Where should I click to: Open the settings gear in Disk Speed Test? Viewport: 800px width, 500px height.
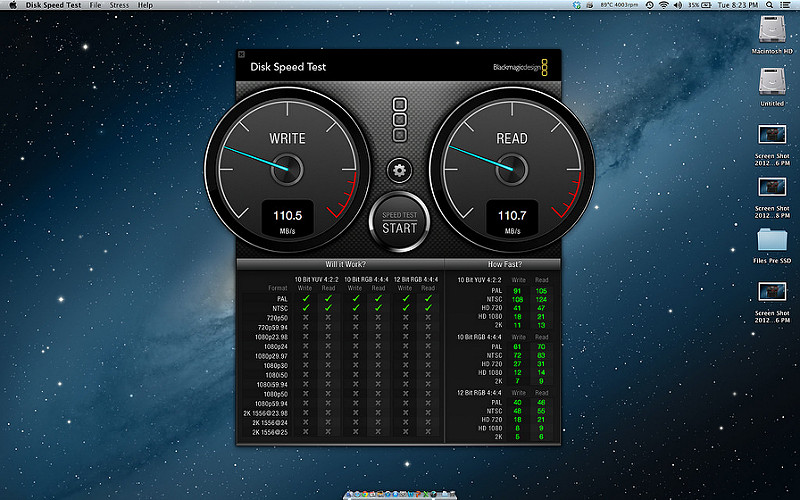[x=400, y=170]
